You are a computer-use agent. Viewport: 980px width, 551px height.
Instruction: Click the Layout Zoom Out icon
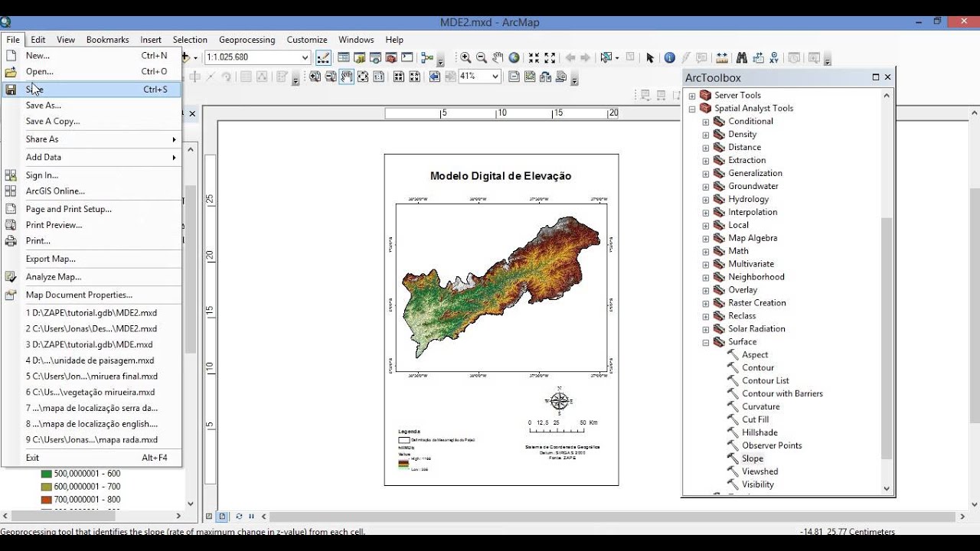[331, 77]
